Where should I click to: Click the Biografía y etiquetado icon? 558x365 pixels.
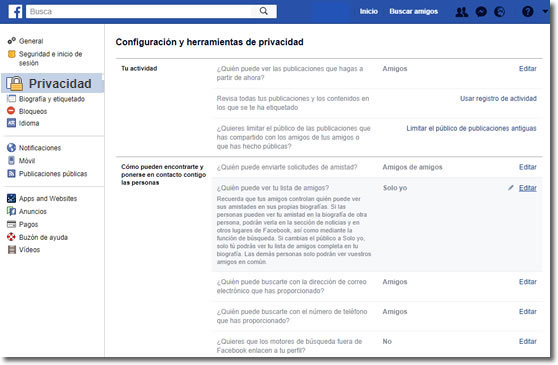11,99
